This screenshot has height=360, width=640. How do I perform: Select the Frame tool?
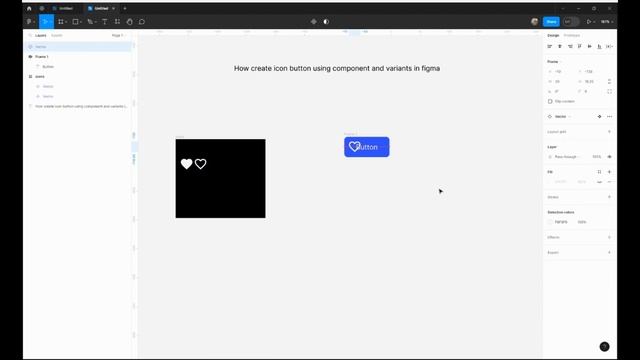[61, 22]
